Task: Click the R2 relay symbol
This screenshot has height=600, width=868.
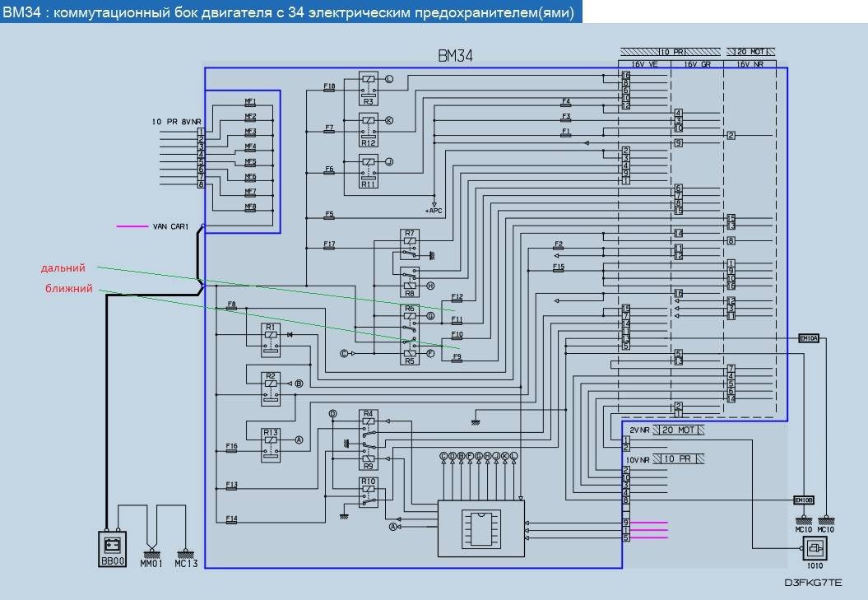Action: (270, 388)
